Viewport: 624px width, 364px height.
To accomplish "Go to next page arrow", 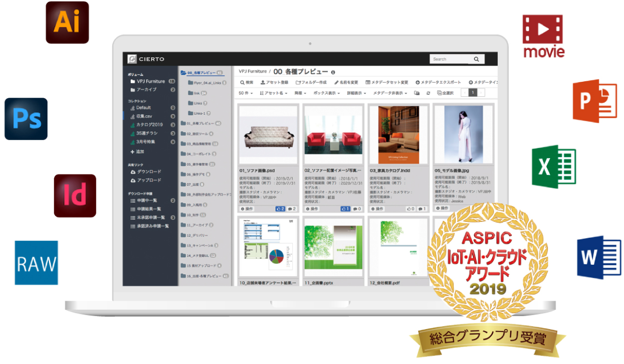I will (x=481, y=93).
